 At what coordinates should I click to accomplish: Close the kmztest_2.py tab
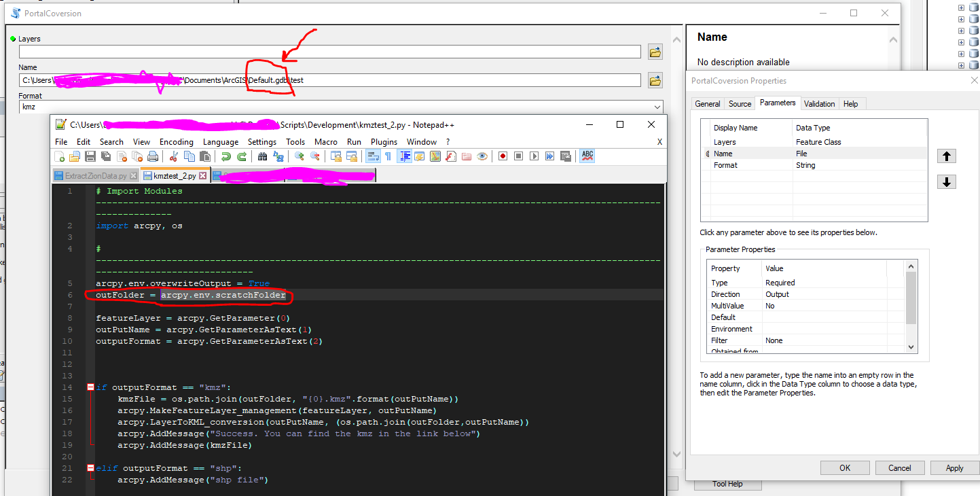click(202, 175)
